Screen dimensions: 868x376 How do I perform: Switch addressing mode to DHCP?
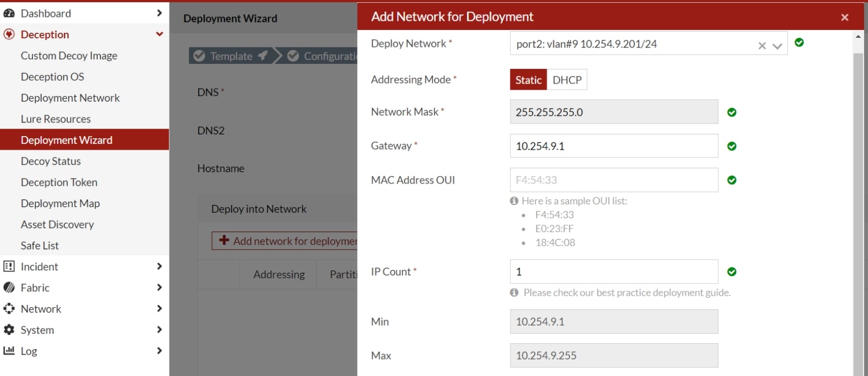567,80
